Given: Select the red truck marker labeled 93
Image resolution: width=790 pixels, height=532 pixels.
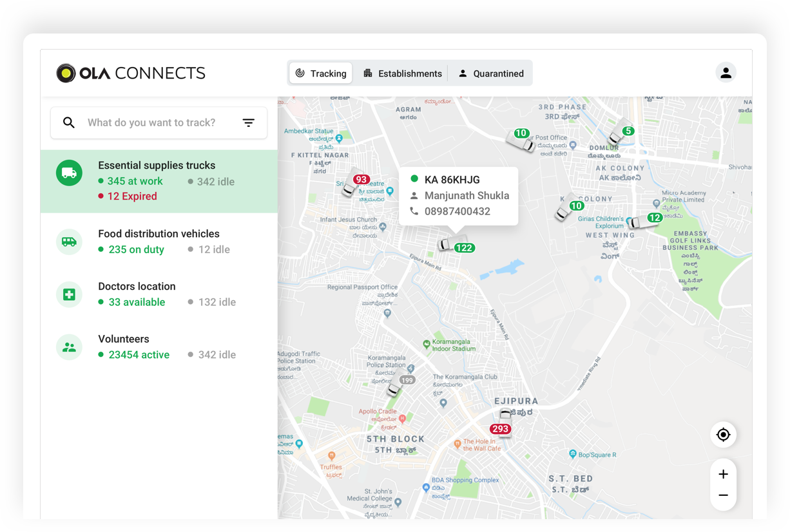Looking at the screenshot, I should pos(361,180).
